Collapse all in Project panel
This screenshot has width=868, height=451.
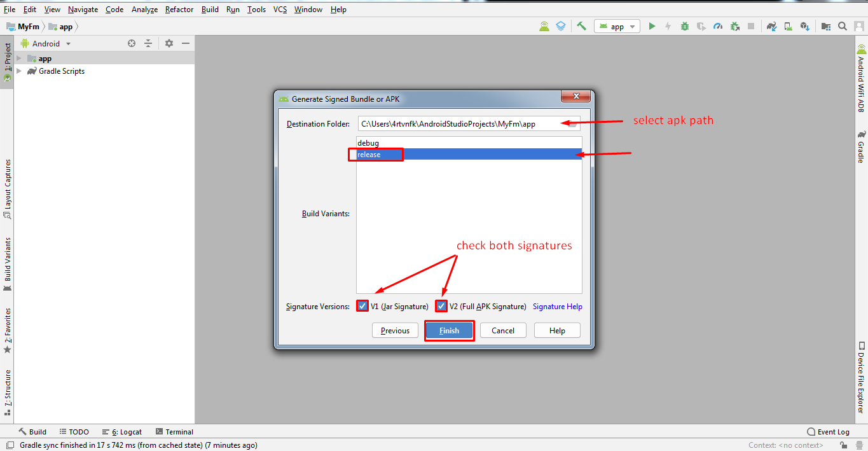tap(148, 43)
